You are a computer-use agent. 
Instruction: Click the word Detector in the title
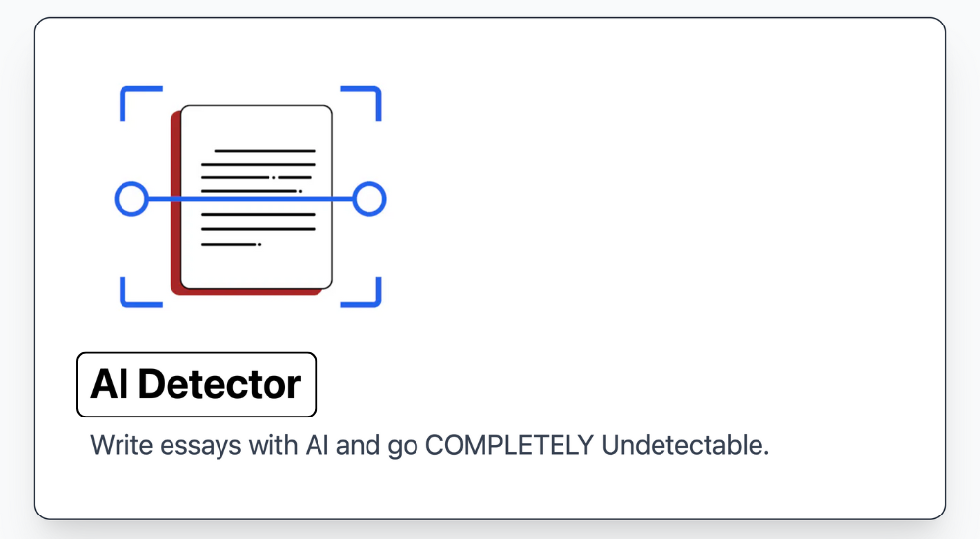click(220, 384)
